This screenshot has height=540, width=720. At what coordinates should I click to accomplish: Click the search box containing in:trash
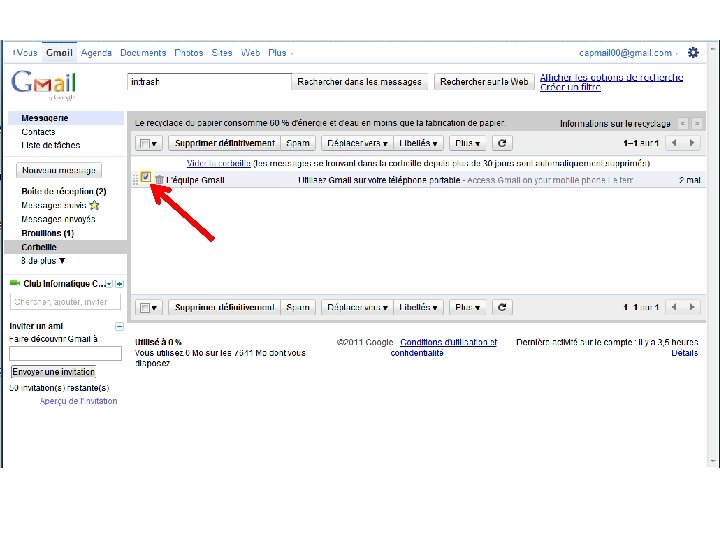click(209, 82)
